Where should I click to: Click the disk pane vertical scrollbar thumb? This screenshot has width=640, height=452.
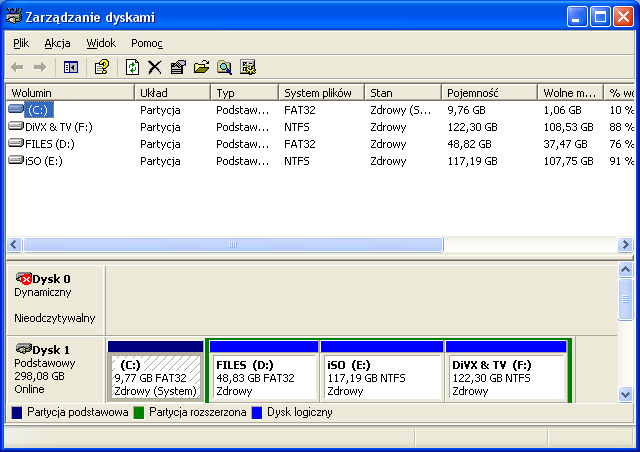(625, 299)
